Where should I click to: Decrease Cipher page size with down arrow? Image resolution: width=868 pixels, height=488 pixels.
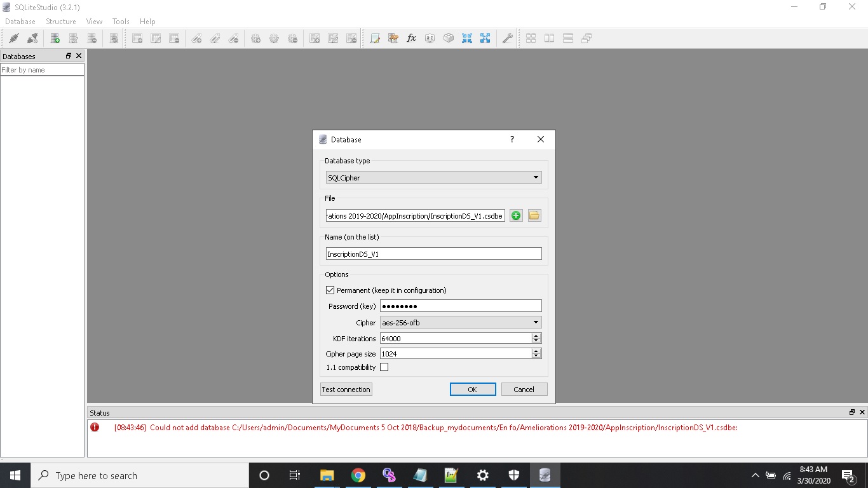(536, 356)
